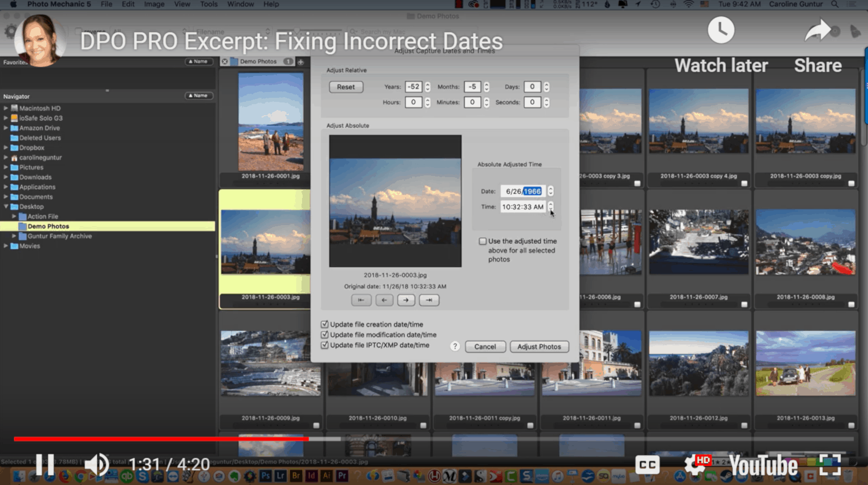The width and height of the screenshot is (868, 485).
Task: Pause the YouTube video
Action: point(45,465)
